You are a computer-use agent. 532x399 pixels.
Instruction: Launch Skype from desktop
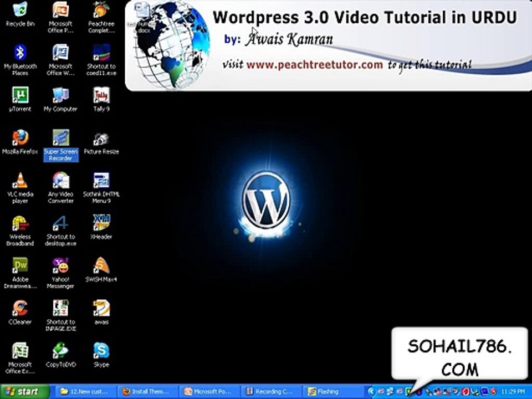(x=101, y=355)
